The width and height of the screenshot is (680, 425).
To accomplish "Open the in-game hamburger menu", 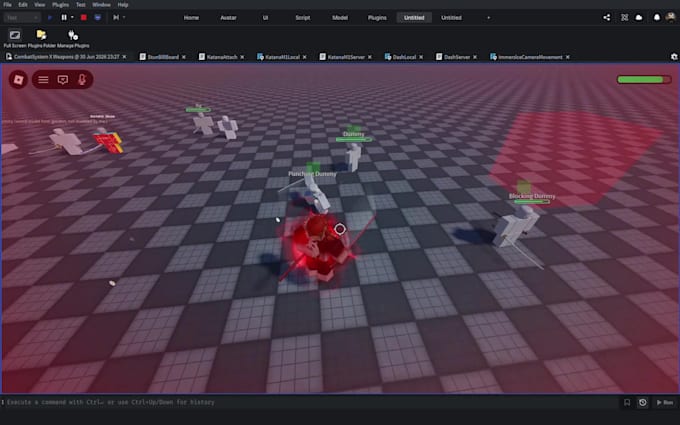I will 43,80.
